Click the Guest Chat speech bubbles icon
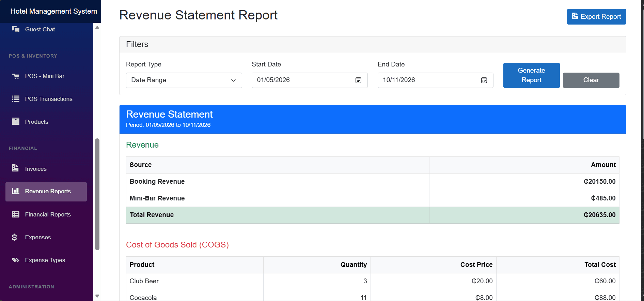This screenshot has width=644, height=301. [x=16, y=29]
